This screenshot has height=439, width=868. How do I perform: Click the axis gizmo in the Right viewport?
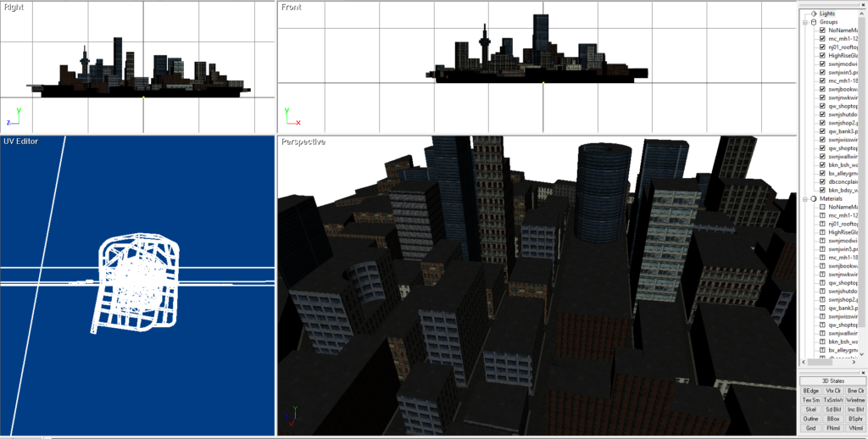click(x=14, y=117)
